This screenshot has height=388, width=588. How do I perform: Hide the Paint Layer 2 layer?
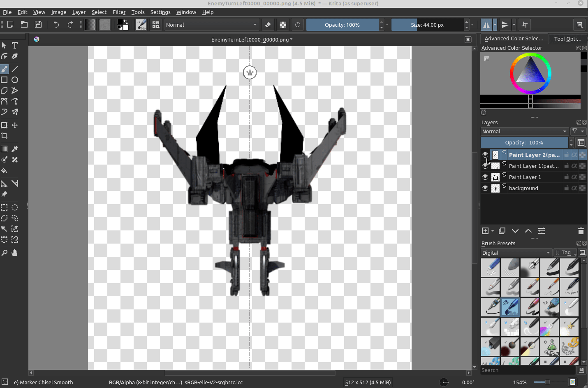tap(485, 155)
